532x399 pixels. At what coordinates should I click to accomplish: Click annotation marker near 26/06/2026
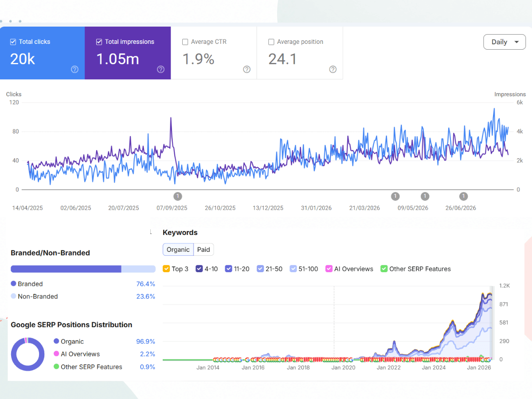tap(463, 196)
